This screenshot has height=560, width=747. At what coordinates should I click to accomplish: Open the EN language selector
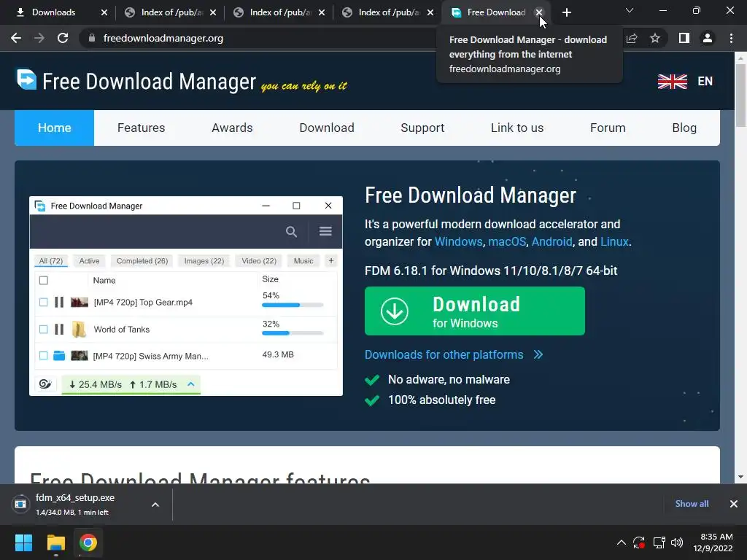tap(705, 82)
